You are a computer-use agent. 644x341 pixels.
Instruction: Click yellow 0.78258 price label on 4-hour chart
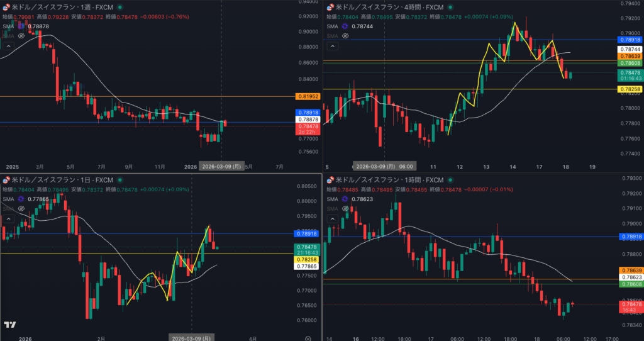tap(630, 89)
